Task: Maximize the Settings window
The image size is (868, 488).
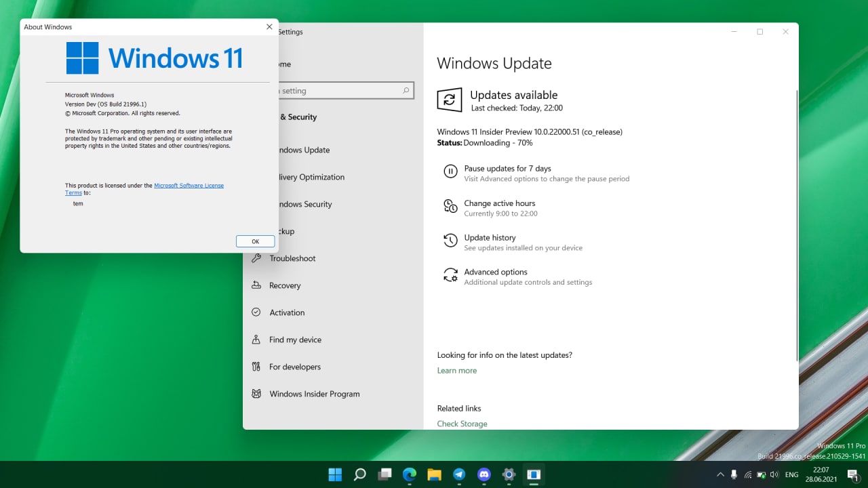Action: pos(760,32)
